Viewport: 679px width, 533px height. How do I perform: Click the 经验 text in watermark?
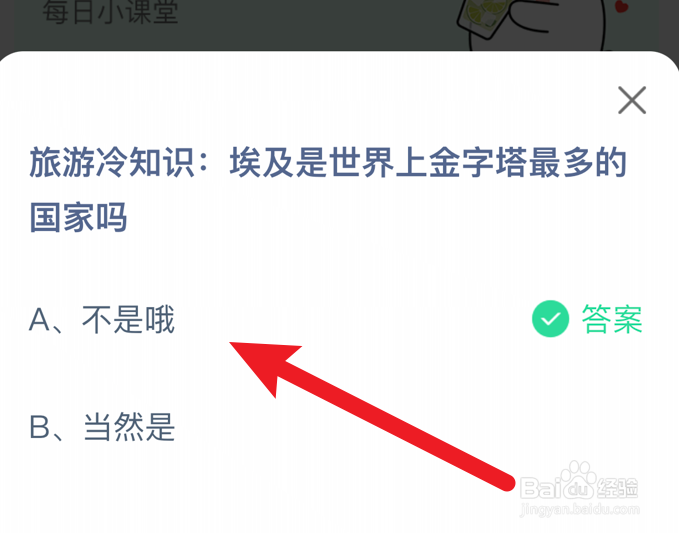coord(618,488)
